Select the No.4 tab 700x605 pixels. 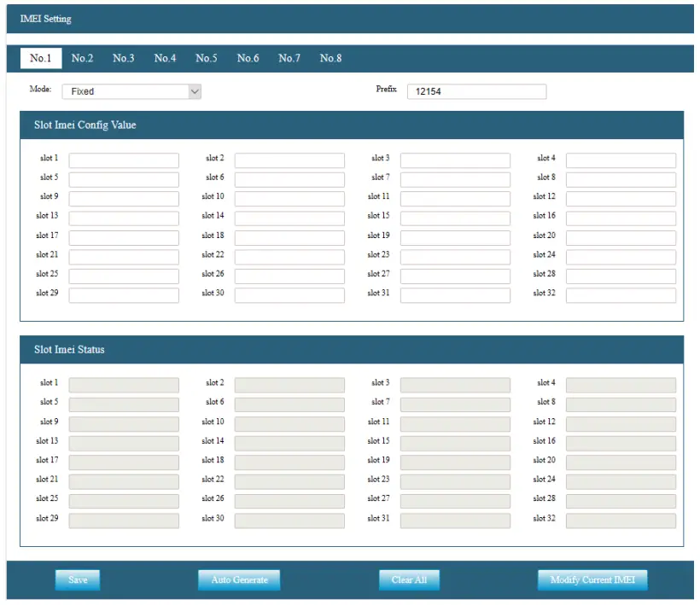pos(165,58)
